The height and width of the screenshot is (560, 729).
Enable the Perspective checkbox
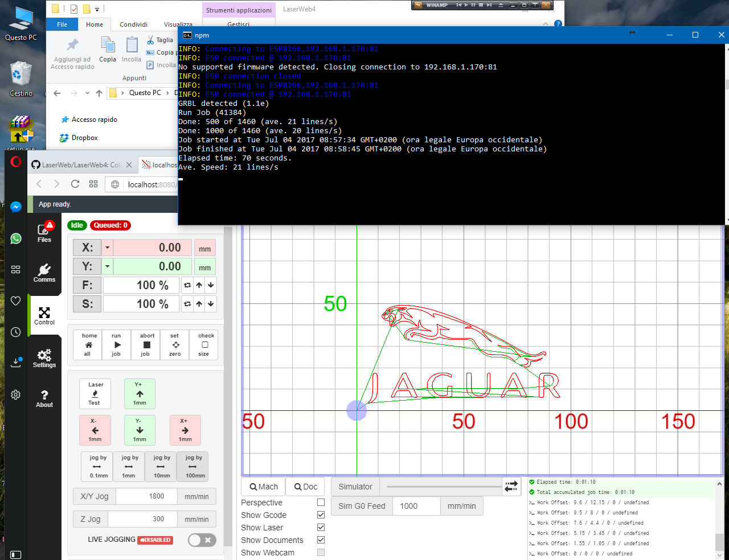(321, 503)
